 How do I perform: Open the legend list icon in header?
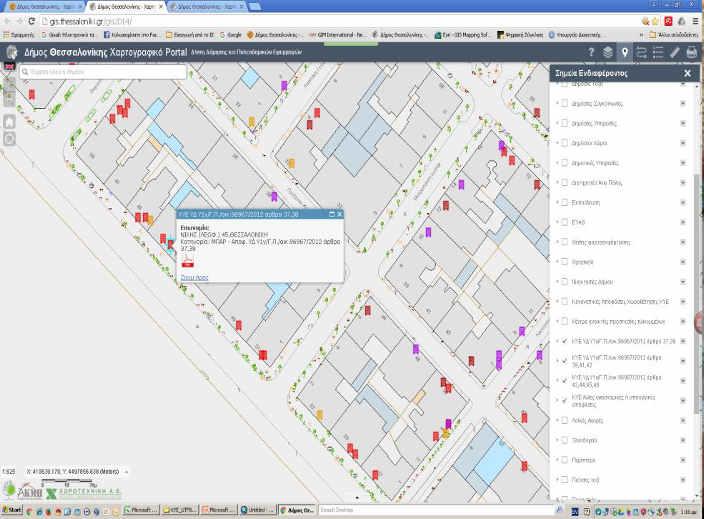[658, 52]
